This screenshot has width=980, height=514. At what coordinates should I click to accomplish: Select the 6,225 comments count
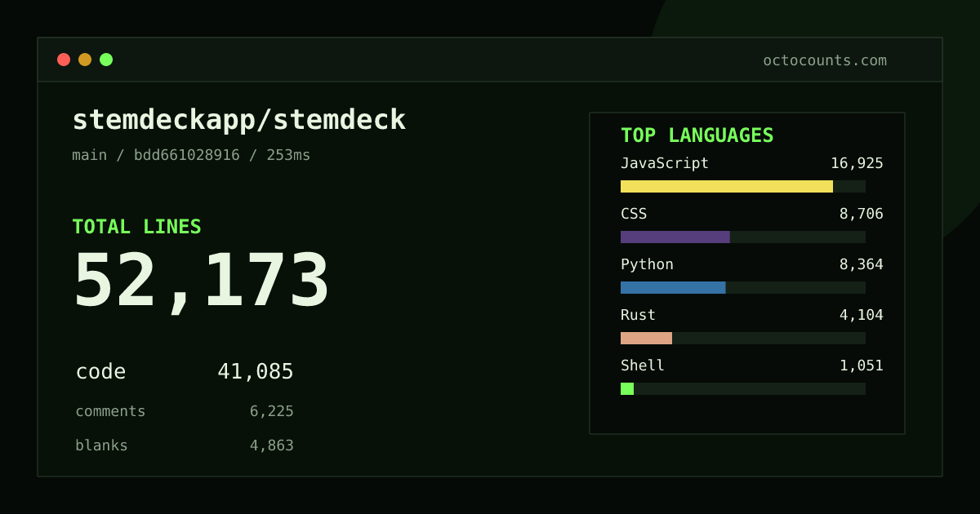pyautogui.click(x=272, y=411)
